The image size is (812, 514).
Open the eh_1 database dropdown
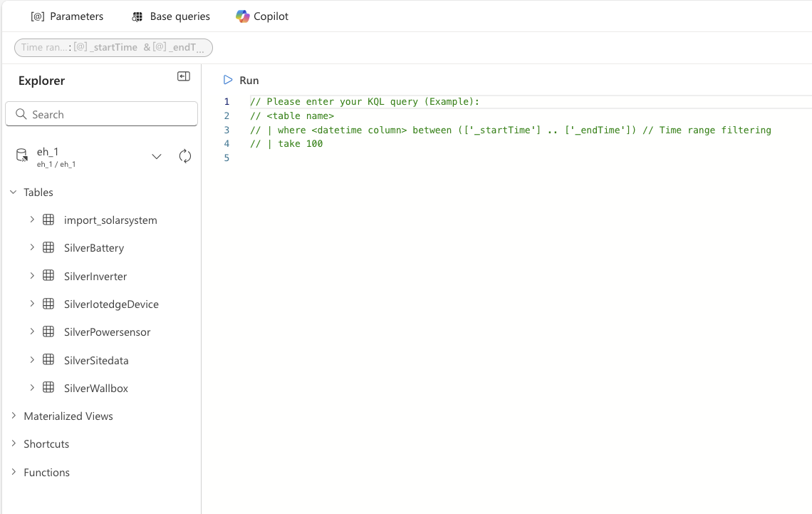click(x=157, y=156)
